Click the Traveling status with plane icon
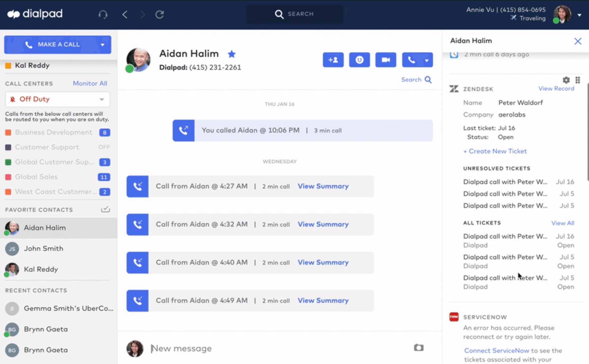 tap(528, 18)
